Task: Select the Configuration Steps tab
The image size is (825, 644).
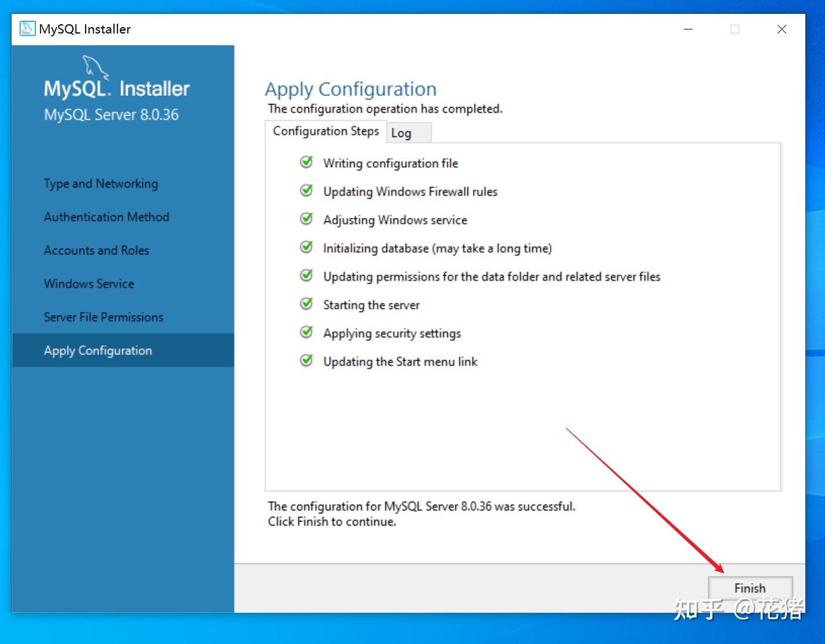Action: [x=326, y=131]
